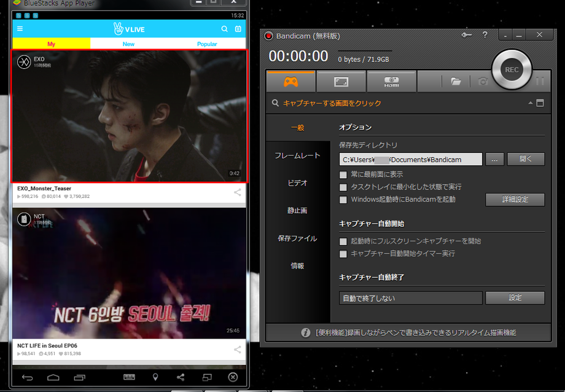This screenshot has height=392, width=565.
Task: Open Bandicam help question mark icon
Action: pyautogui.click(x=485, y=35)
